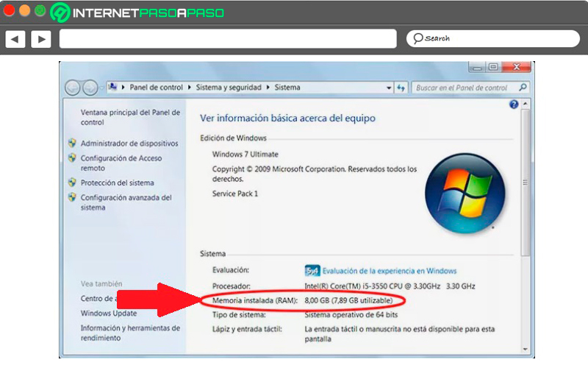The width and height of the screenshot is (588, 368).
Task: Open the blue help question mark icon
Action: [x=514, y=105]
